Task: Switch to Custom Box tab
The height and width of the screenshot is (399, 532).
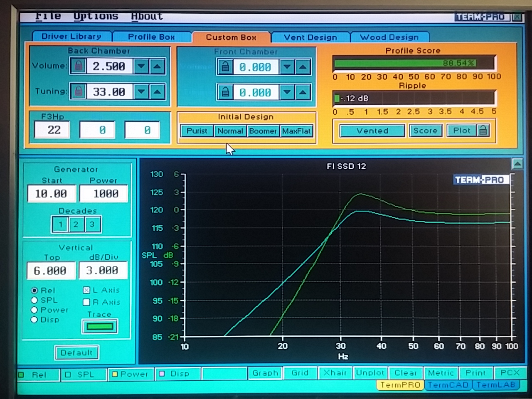Action: pyautogui.click(x=231, y=37)
